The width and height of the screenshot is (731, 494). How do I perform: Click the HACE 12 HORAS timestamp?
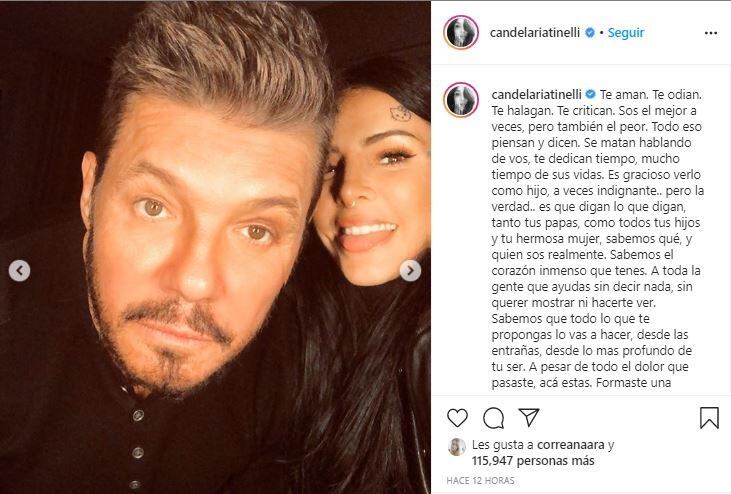tap(480, 480)
